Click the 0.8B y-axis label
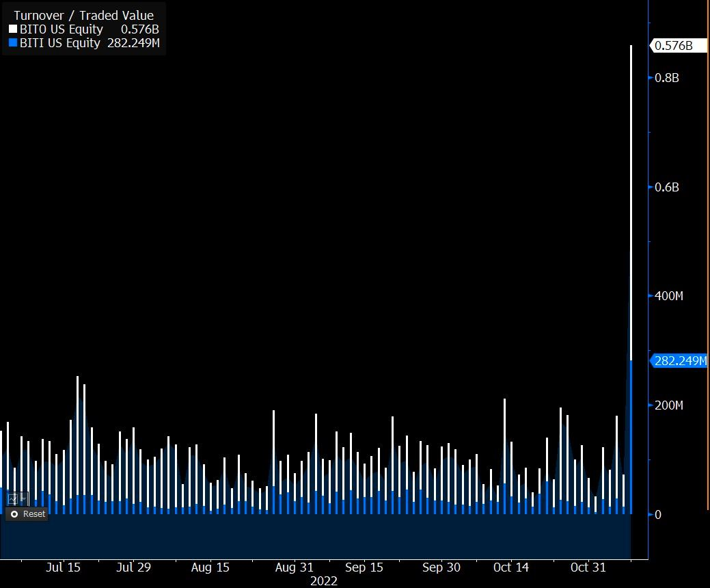Image resolution: width=710 pixels, height=588 pixels. tap(666, 78)
